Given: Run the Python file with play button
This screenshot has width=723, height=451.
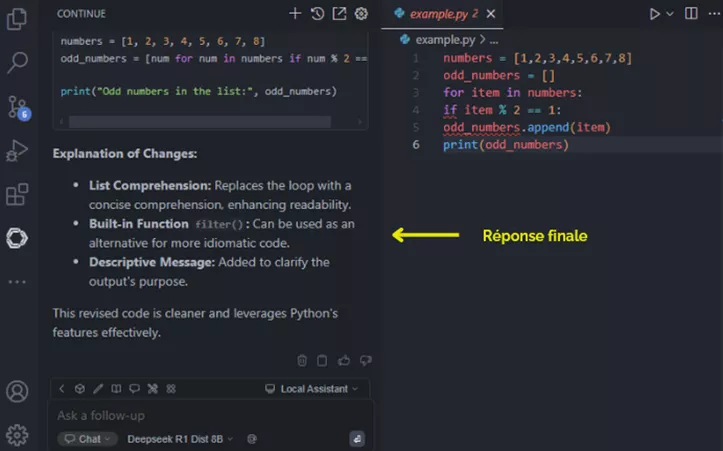Looking at the screenshot, I should click(655, 14).
